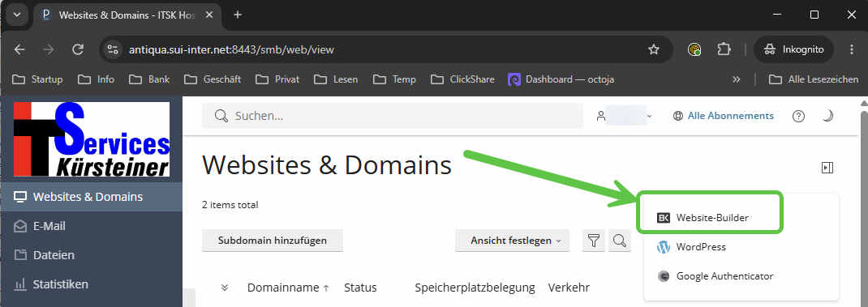The height and width of the screenshot is (307, 868).
Task: Sort by Status column header
Action: (x=360, y=288)
